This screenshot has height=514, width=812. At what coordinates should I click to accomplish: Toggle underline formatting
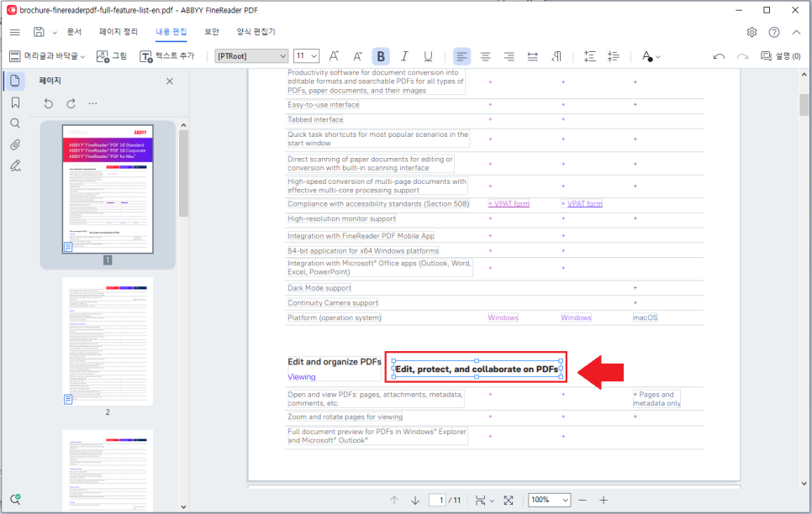(428, 56)
